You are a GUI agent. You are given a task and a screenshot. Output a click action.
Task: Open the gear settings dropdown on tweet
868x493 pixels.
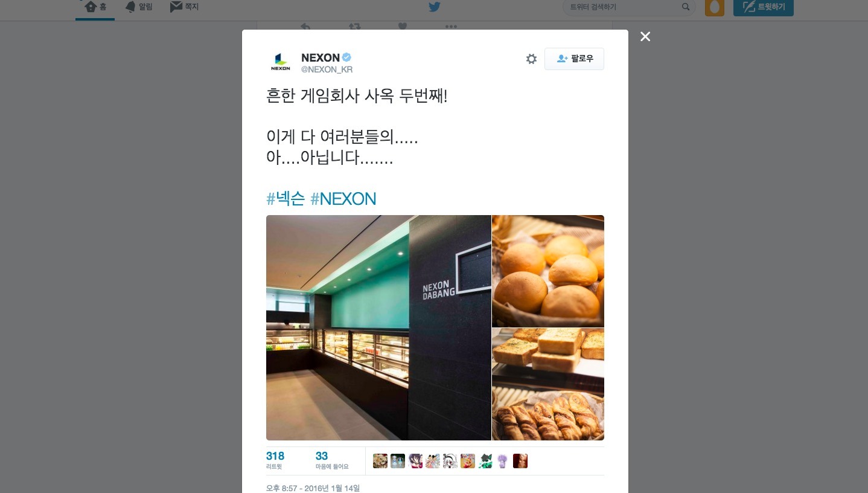coord(531,59)
